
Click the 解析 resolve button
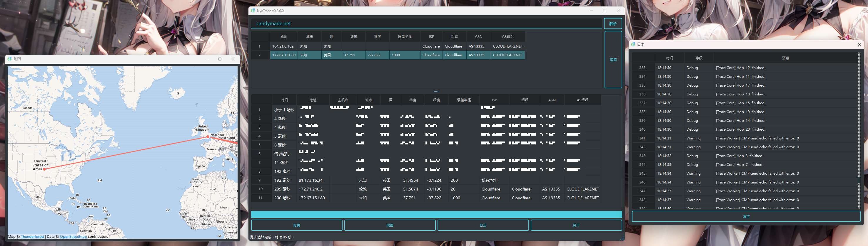tap(613, 23)
